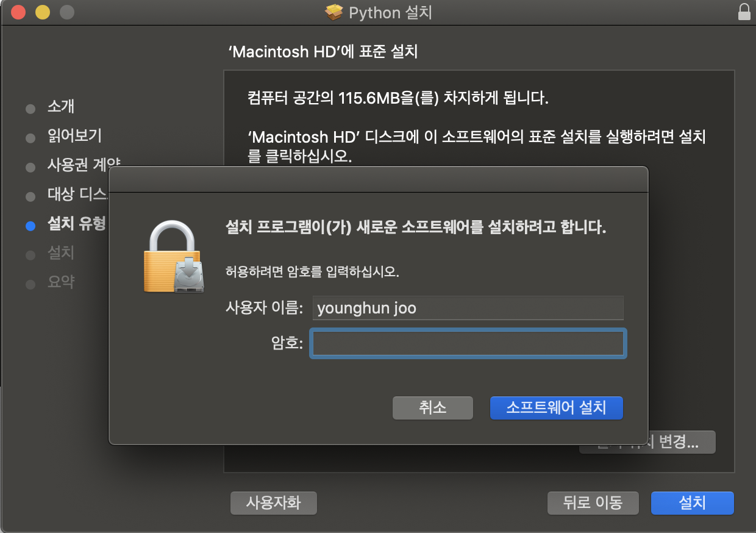Click the 암호 password field
The image size is (756, 533).
click(468, 343)
